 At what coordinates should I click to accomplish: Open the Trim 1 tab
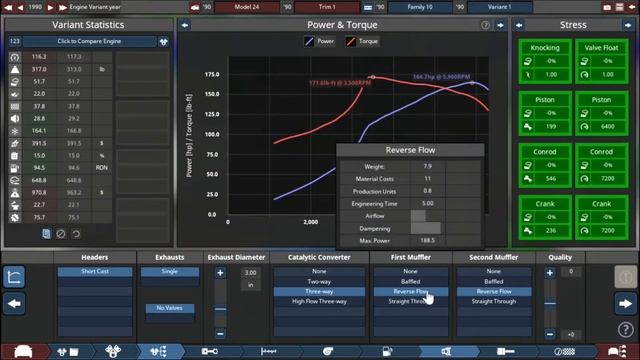[327, 7]
